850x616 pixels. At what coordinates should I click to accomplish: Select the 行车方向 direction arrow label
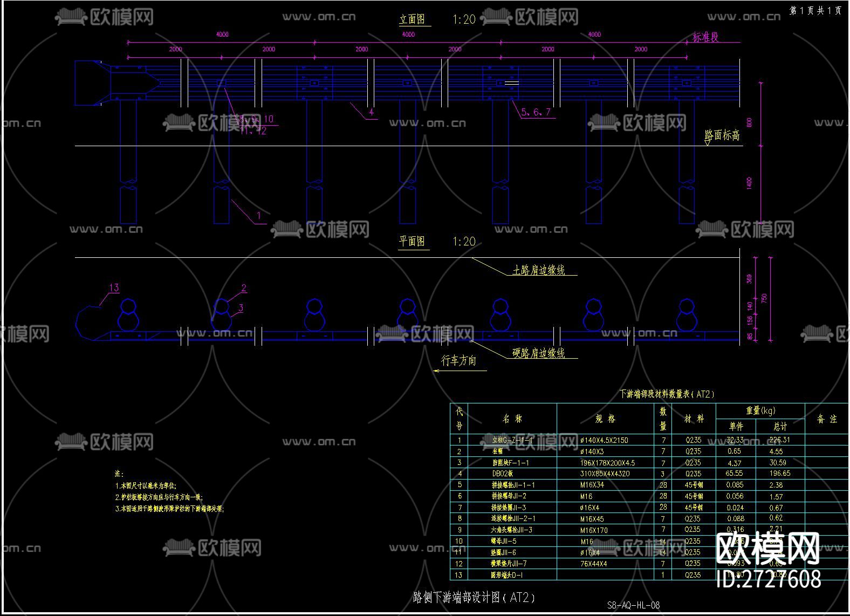click(458, 361)
